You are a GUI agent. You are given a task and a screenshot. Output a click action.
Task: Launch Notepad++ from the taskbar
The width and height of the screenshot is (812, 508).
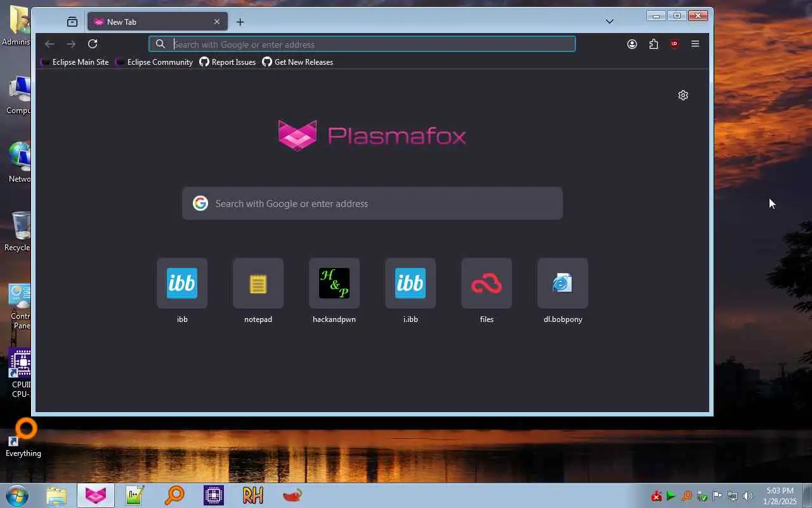point(135,495)
